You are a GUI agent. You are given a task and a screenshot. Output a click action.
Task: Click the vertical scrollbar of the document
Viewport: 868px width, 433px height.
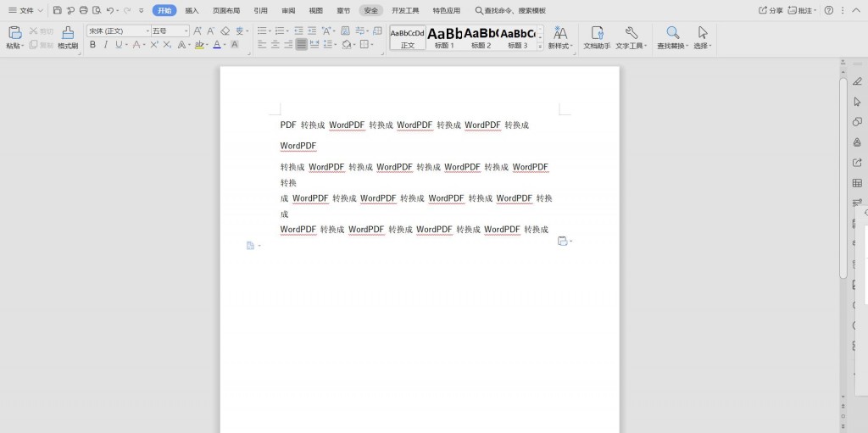843,177
